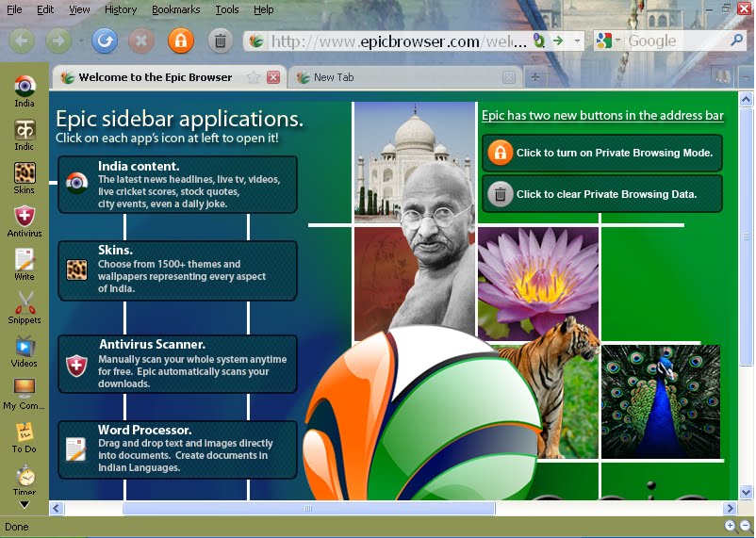
Task: Close the Welcome to the Epic Browser tab
Action: point(273,77)
